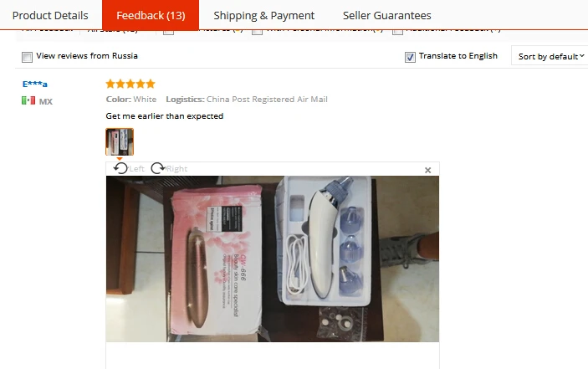Close the enlarged review photo
This screenshot has height=369, width=588.
pyautogui.click(x=428, y=170)
